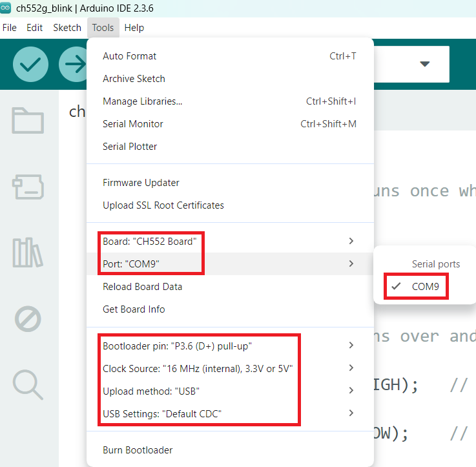This screenshot has width=476, height=467.
Task: Choose Serial Monitor from Tools menu
Action: pos(133,124)
